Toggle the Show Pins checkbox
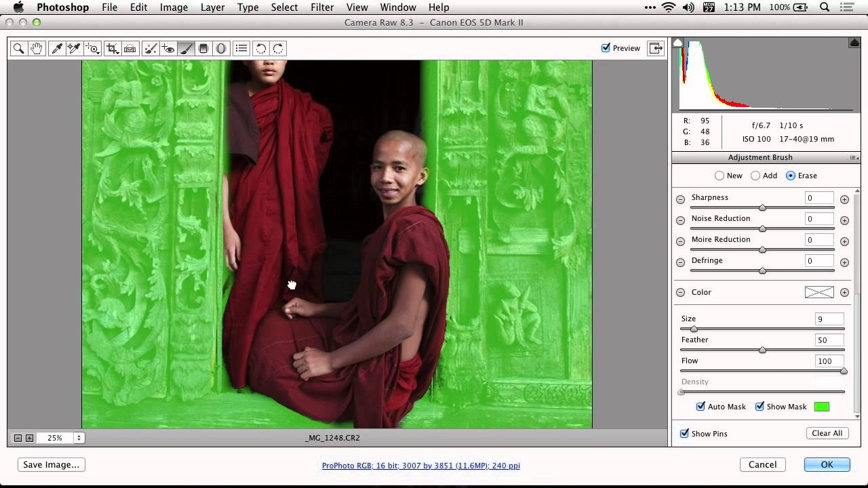The width and height of the screenshot is (868, 488). pos(684,433)
